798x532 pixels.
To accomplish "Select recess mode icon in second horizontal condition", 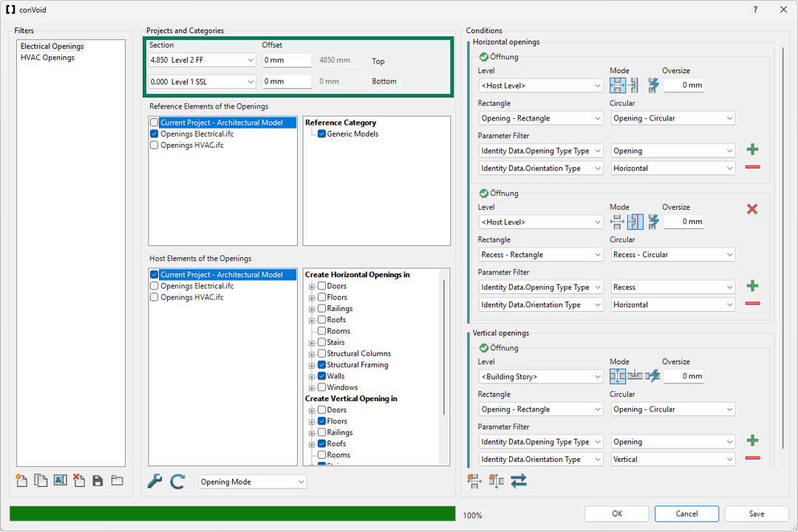I will (635, 222).
